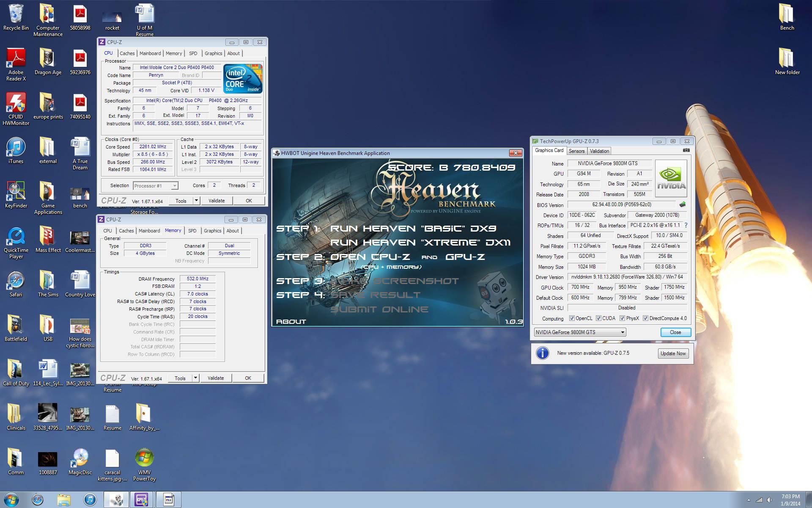The image size is (812, 508).
Task: Launch QuickTime Player desktop shortcut
Action: tap(16, 243)
